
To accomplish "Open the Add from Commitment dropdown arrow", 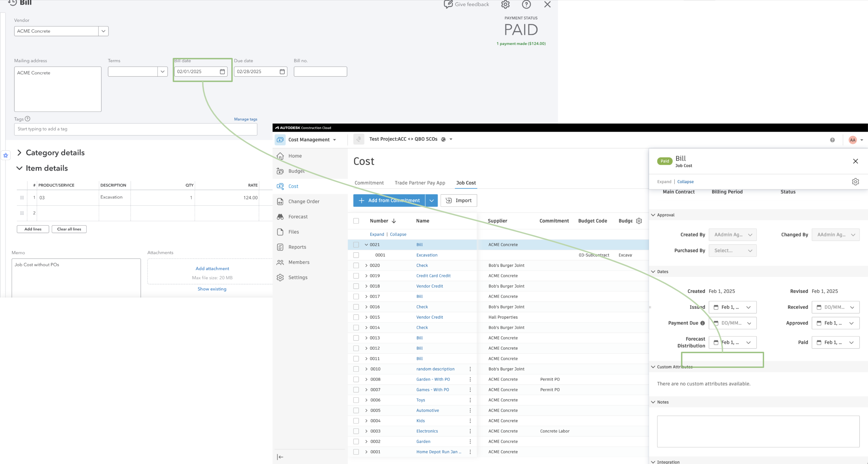I will point(431,200).
